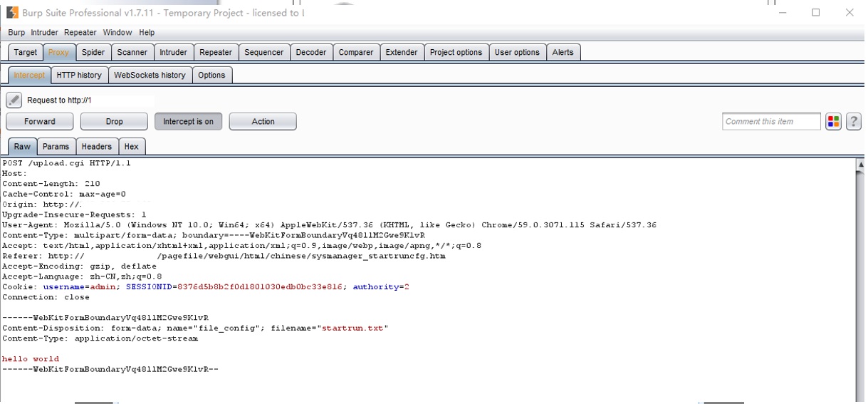Open the WebSockets history sub-tab
The image size is (868, 404).
(150, 76)
